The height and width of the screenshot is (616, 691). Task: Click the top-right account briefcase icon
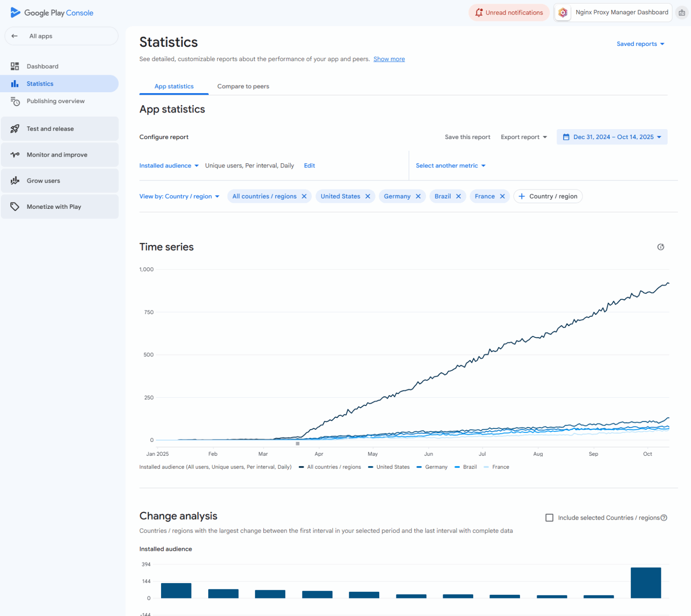(x=682, y=13)
